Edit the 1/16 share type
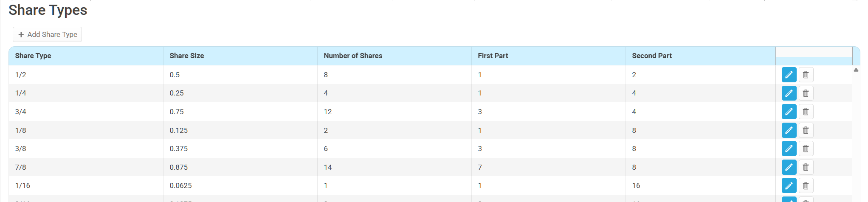This screenshot has width=868, height=202. [x=789, y=185]
